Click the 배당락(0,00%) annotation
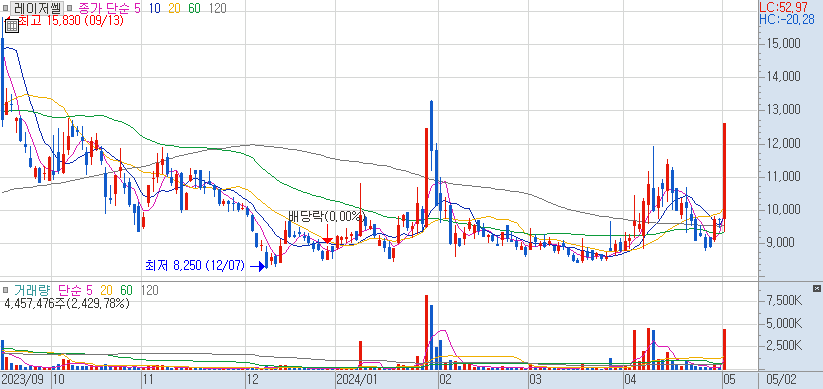 pyautogui.click(x=326, y=216)
